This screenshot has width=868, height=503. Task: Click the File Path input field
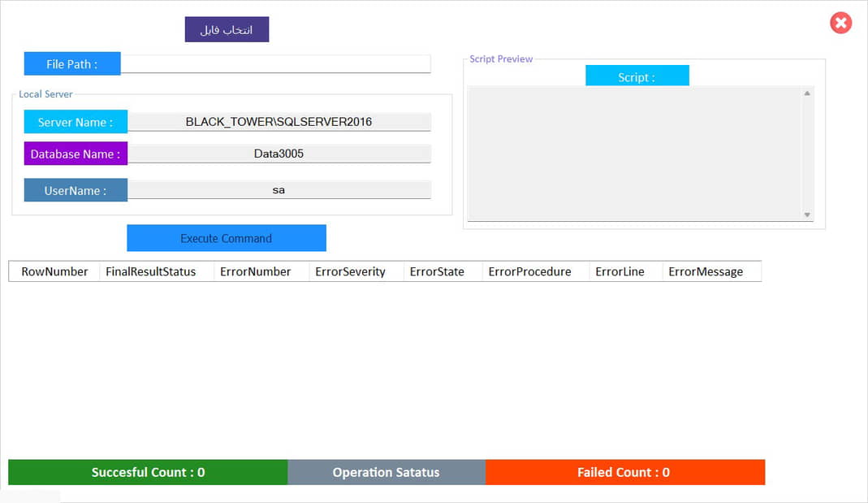[x=275, y=64]
